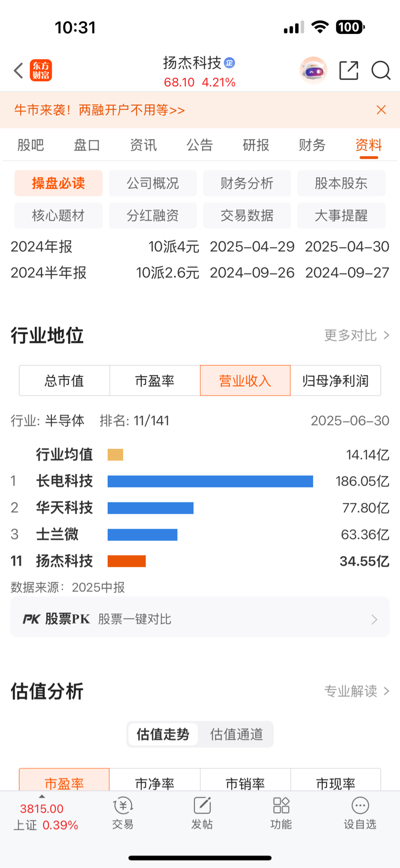Tap the back arrow icon
Viewport: 400px width, 868px height.
point(19,70)
